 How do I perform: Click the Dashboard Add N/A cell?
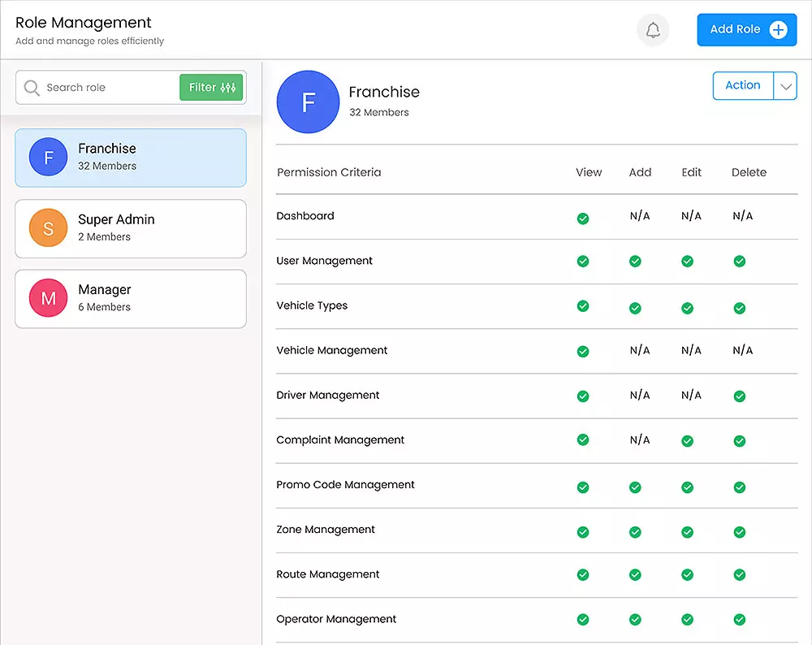tap(640, 215)
